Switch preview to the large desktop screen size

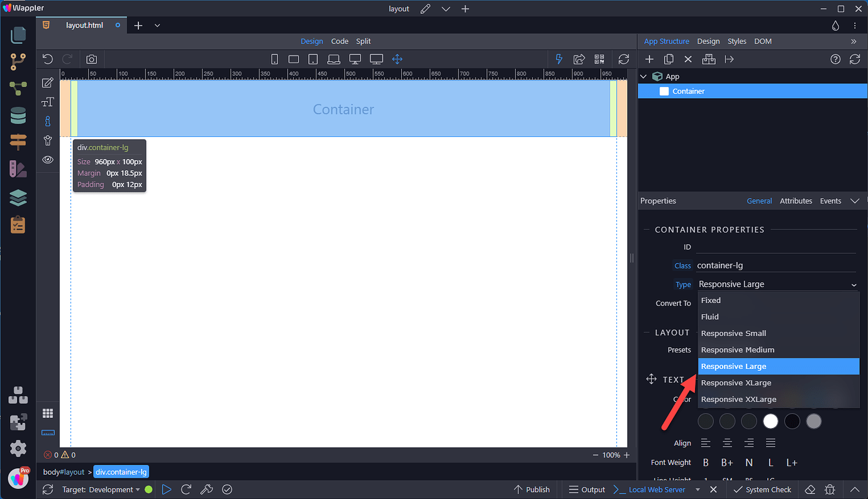point(376,58)
